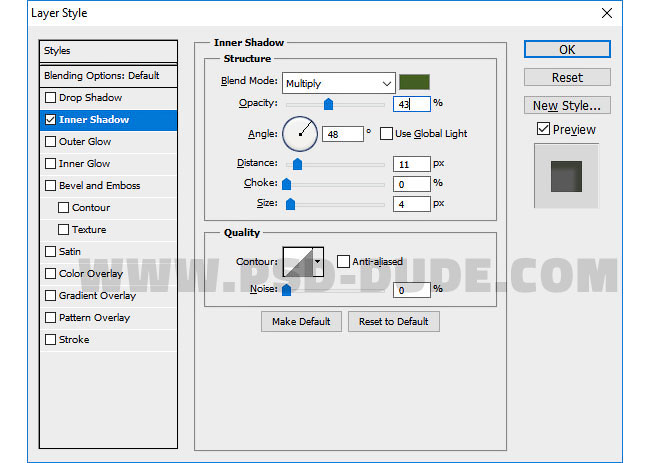Open the dark green shadow color swatch
The height and width of the screenshot is (463, 650).
414,82
